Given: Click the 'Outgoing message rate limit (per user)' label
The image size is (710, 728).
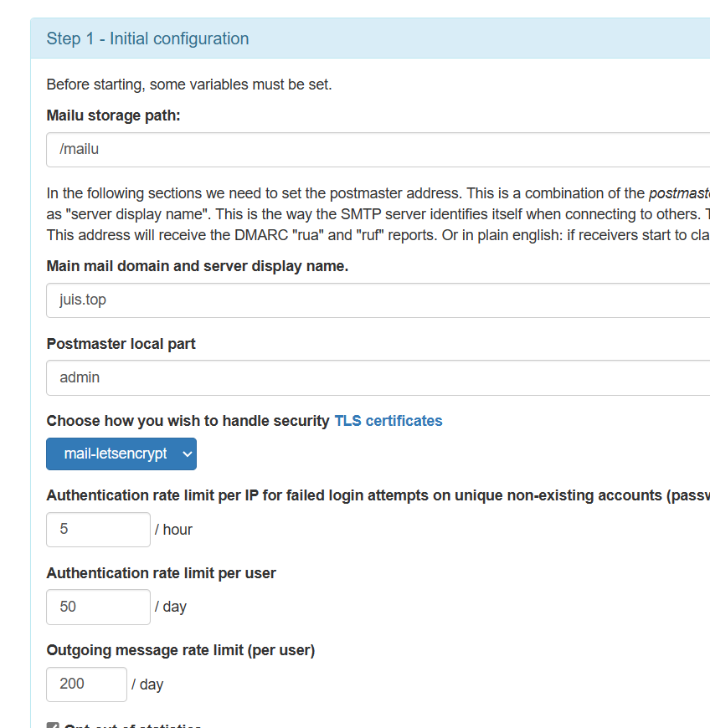Looking at the screenshot, I should [x=180, y=650].
